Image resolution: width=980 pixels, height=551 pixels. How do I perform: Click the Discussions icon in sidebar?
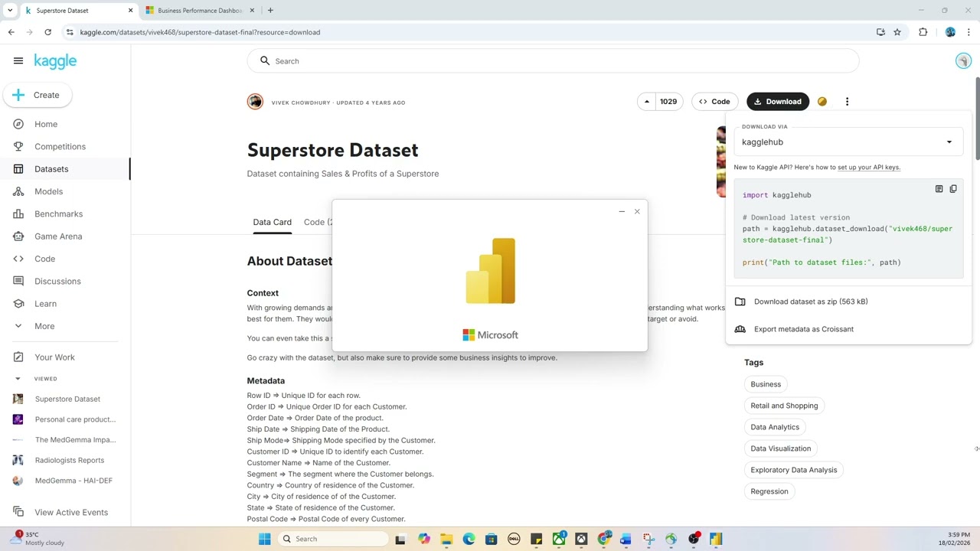point(18,281)
